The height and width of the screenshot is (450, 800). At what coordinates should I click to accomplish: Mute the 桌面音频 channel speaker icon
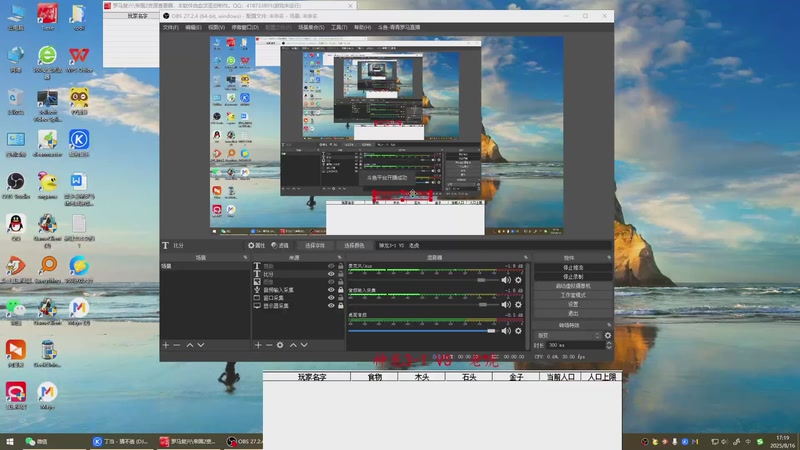tap(506, 331)
